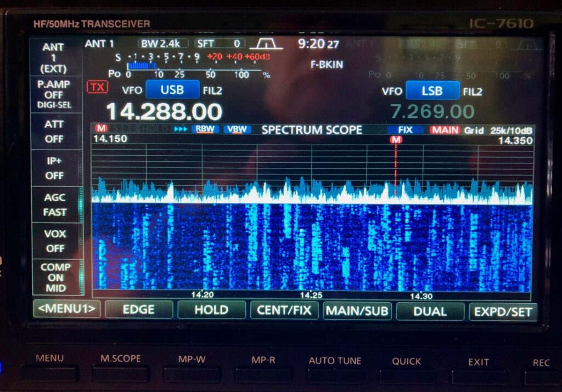Viewport: 562px width, 392px height.
Task: Open the USB mode selector
Action: click(172, 90)
